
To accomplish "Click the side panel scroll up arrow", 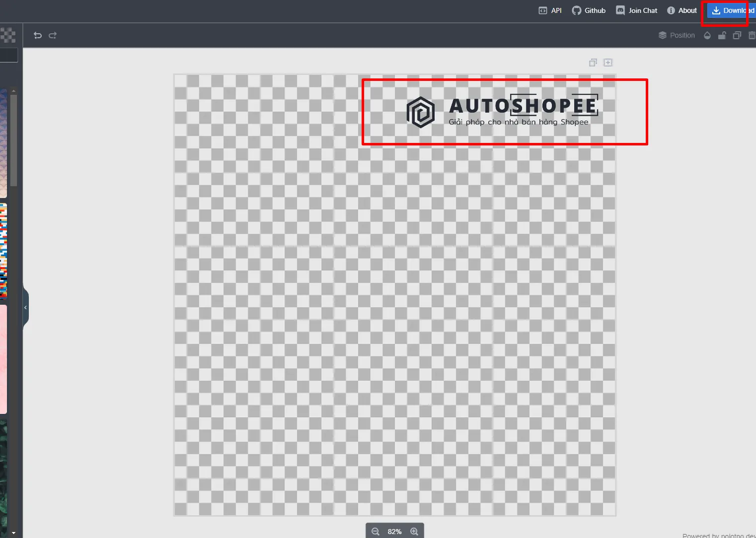I will (x=13, y=91).
